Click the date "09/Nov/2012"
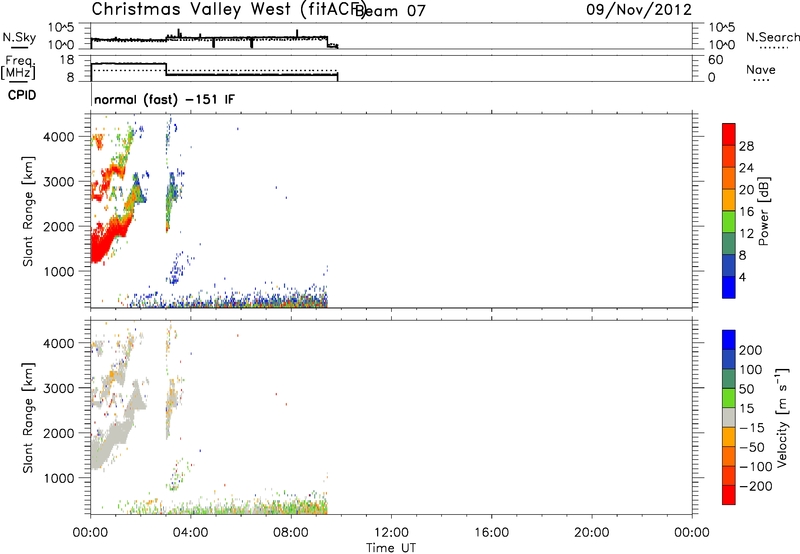This screenshot has height=554, width=800. (639, 10)
